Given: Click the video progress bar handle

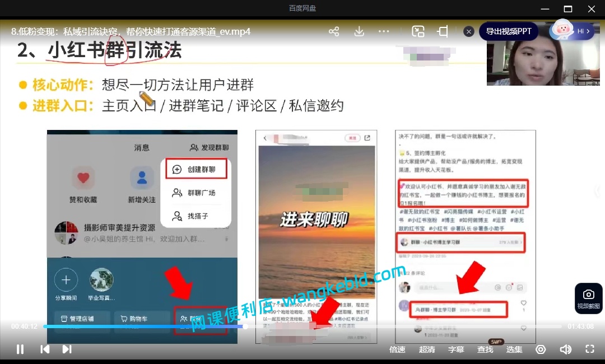Looking at the screenshot, I should coord(245,326).
